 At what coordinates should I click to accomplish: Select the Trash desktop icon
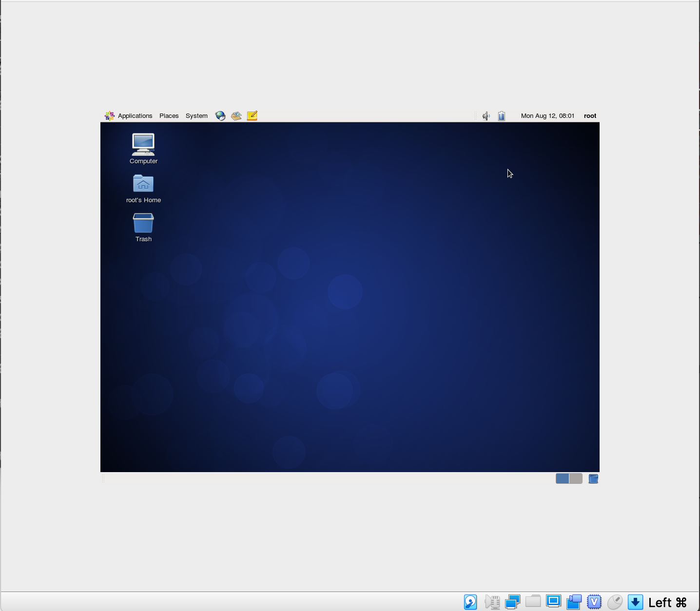pyautogui.click(x=143, y=228)
